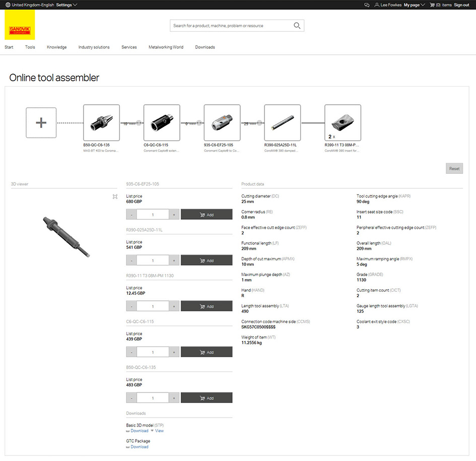
Task: Click quantity field for C6-QC-C6-115
Action: click(x=153, y=352)
